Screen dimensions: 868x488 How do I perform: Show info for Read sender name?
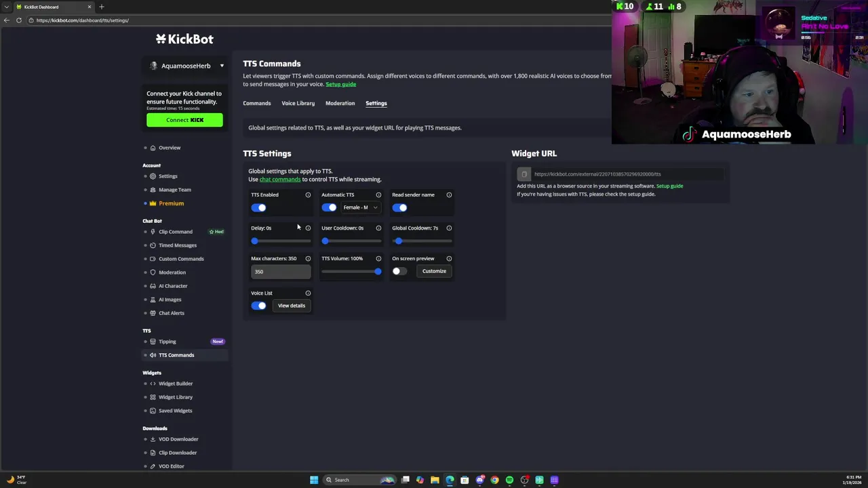[449, 195]
